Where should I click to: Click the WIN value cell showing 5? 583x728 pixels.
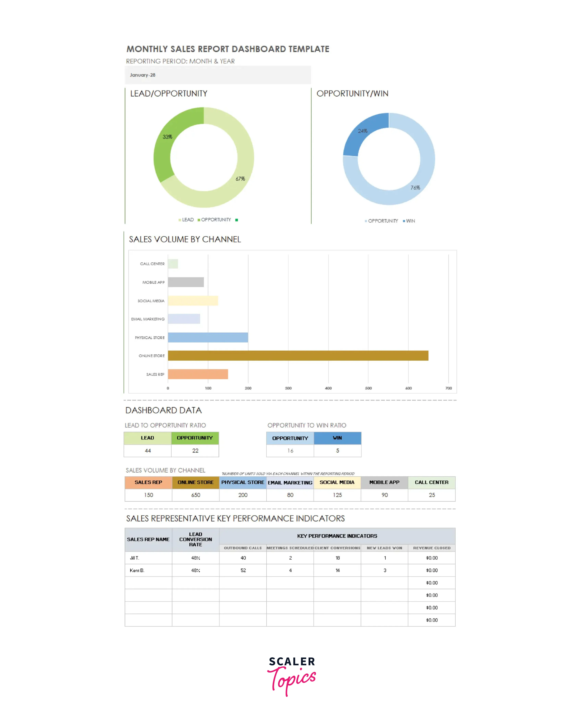pos(337,451)
